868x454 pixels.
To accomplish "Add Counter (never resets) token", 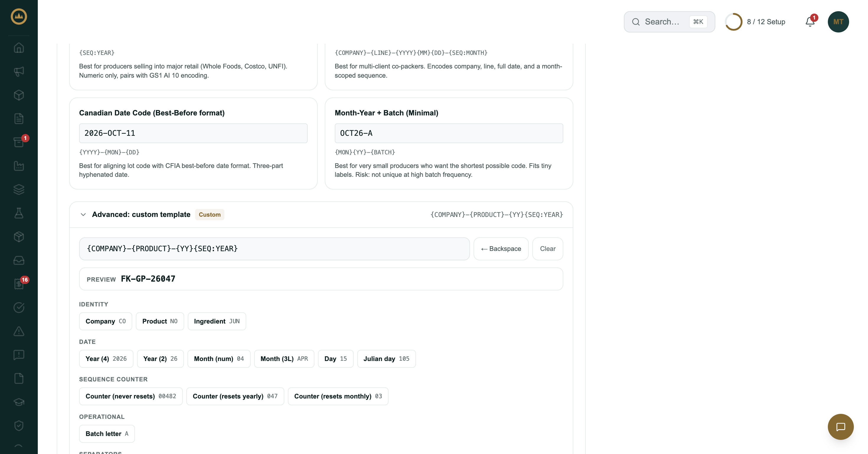I will 131,396.
